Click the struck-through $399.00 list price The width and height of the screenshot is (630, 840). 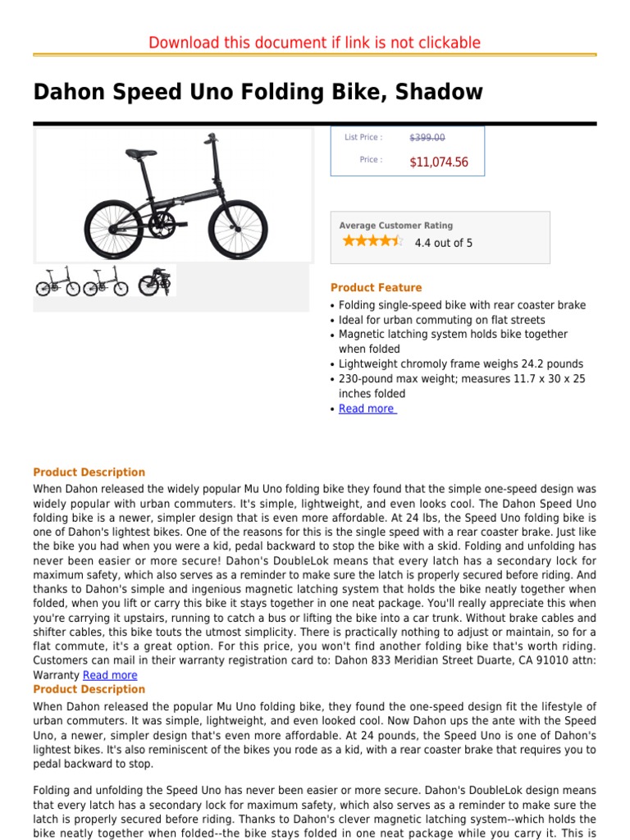(x=427, y=138)
